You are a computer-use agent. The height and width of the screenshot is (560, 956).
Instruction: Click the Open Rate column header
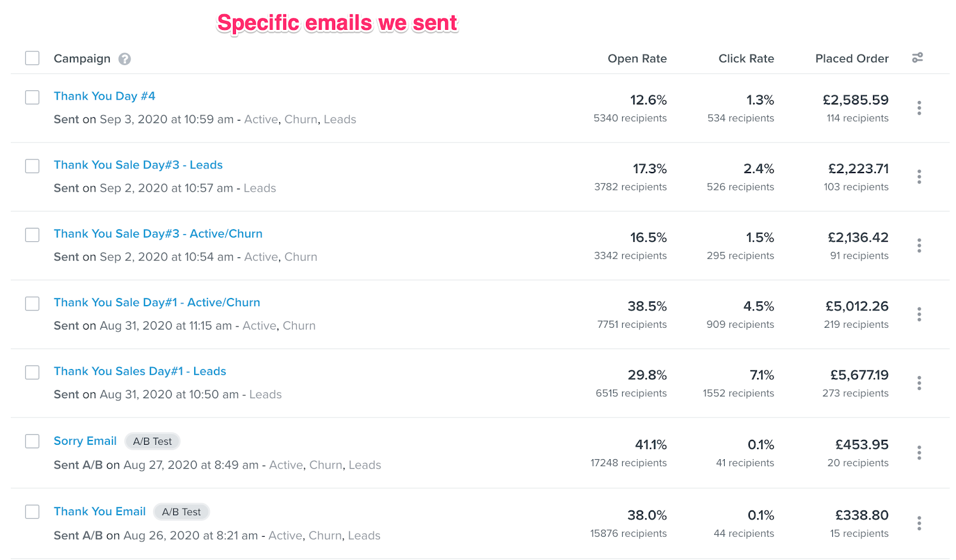pyautogui.click(x=637, y=59)
